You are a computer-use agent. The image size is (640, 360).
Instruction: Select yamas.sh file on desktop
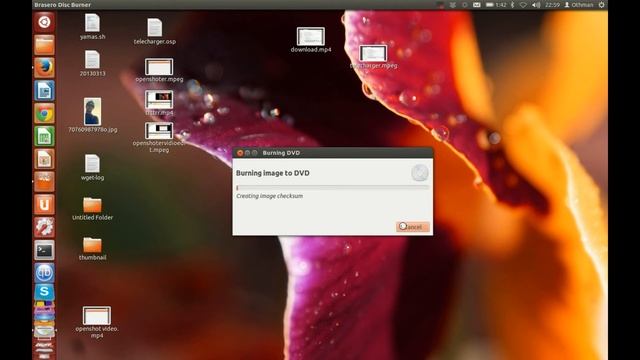92,27
